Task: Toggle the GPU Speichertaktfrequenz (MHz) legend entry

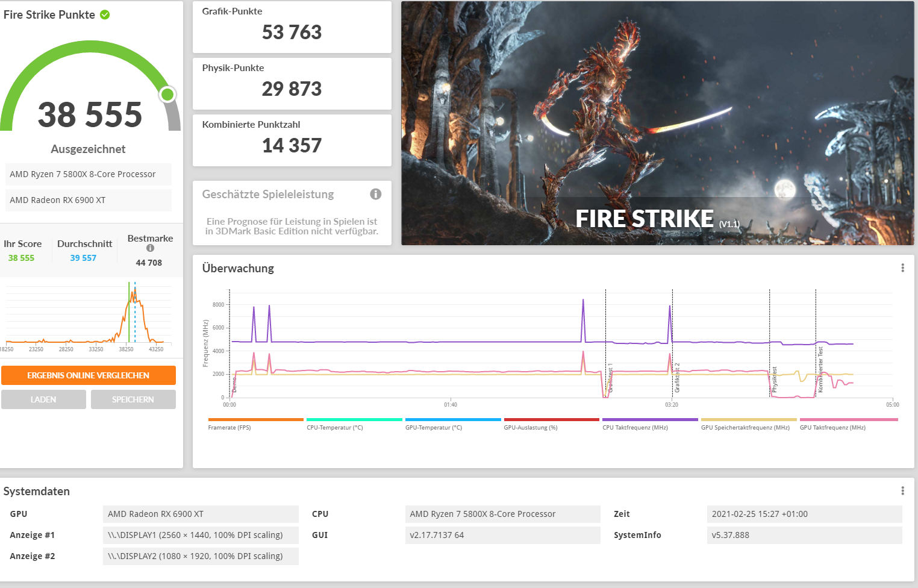Action: [749, 424]
